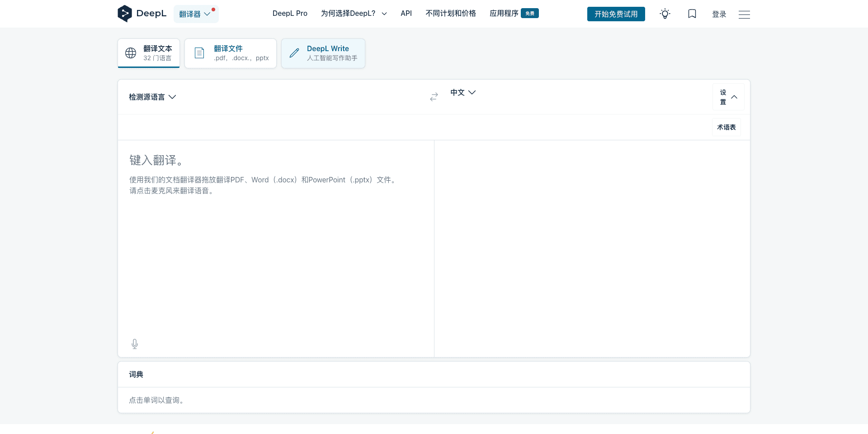The height and width of the screenshot is (434, 868).
Task: Open the 中文 target language dropdown
Action: pos(463,92)
